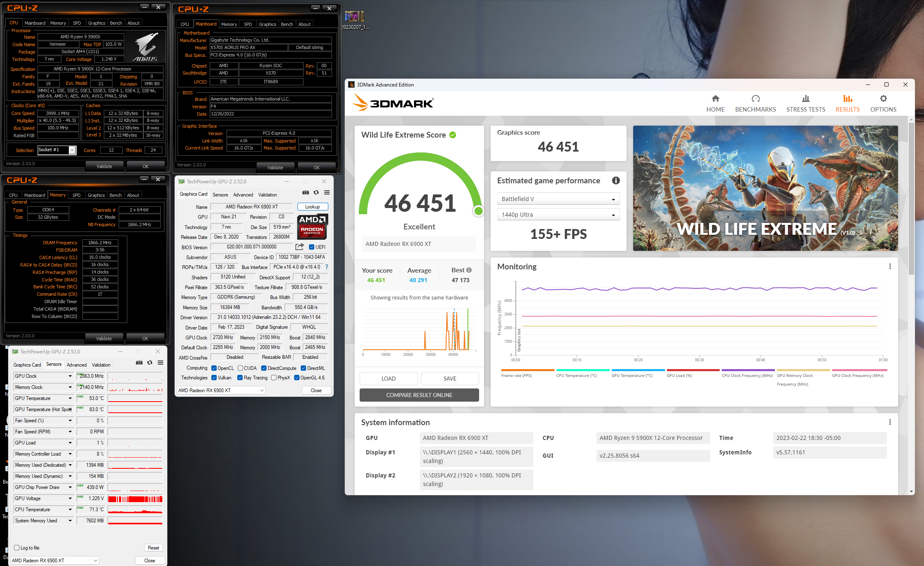Click the AMD Radeon graphics logo in GPU-Z
The width and height of the screenshot is (924, 566).
point(312,227)
